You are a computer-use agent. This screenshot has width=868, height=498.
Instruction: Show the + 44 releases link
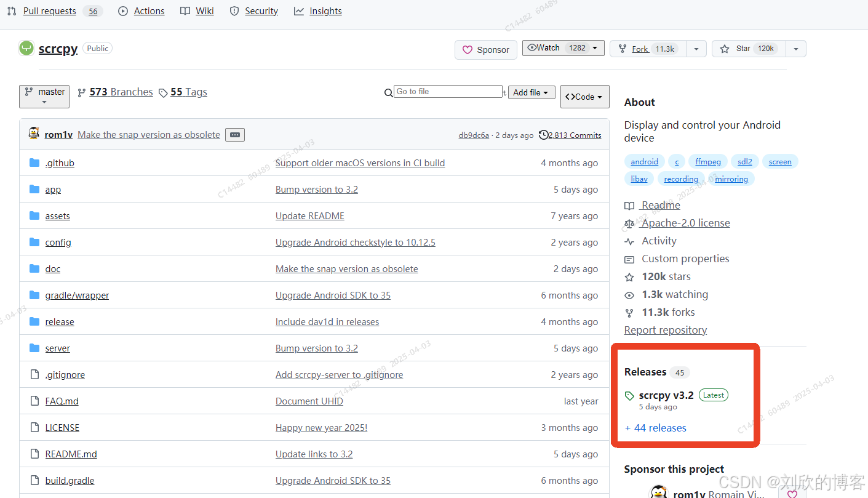click(x=655, y=428)
